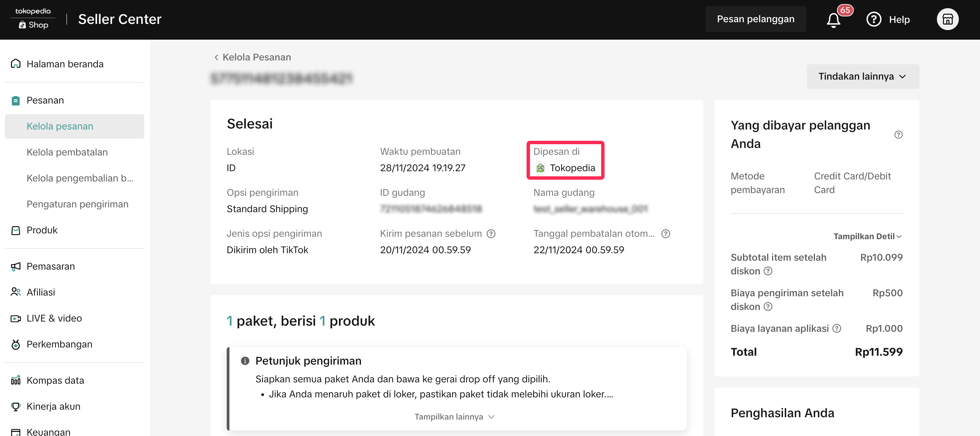This screenshot has height=436, width=980.
Task: Click info icon next to Kirim pesanan sebelum
Action: tap(491, 234)
